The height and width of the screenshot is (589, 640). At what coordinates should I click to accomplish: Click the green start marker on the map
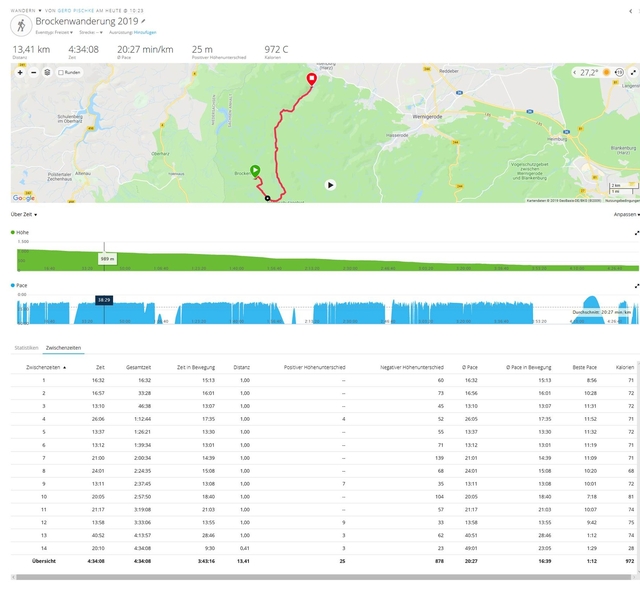pos(255,171)
